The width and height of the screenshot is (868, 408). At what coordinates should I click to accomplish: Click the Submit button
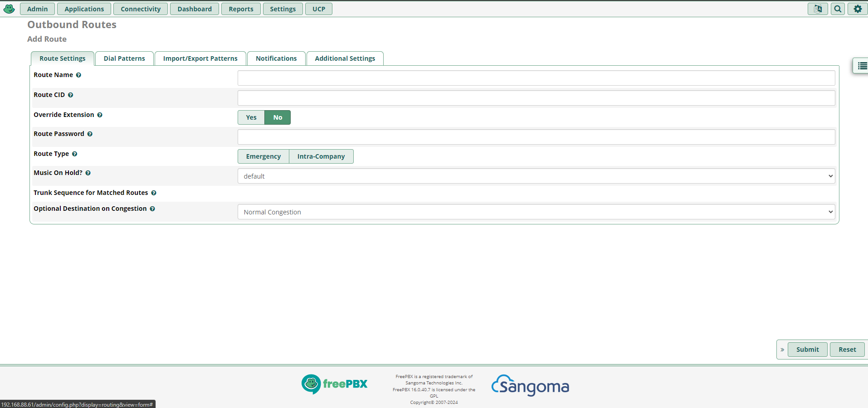[807, 350]
